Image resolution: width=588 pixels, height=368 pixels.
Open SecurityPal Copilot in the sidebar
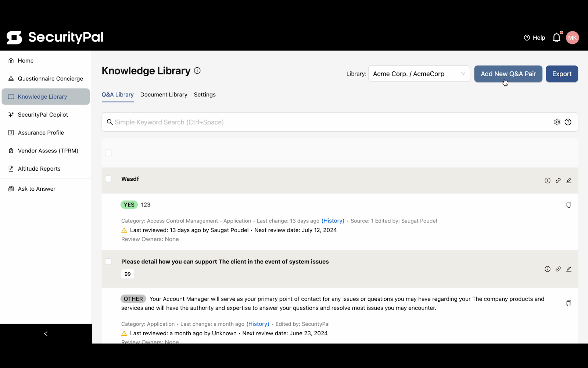tap(46, 115)
